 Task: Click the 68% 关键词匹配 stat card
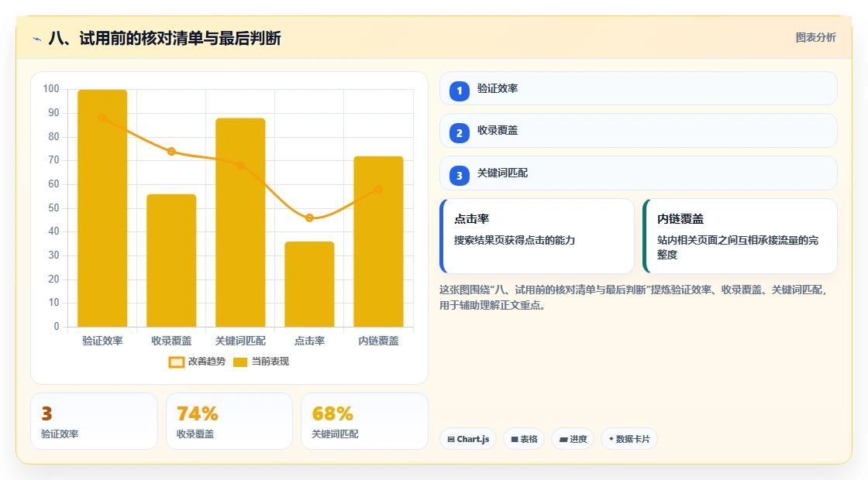click(364, 421)
